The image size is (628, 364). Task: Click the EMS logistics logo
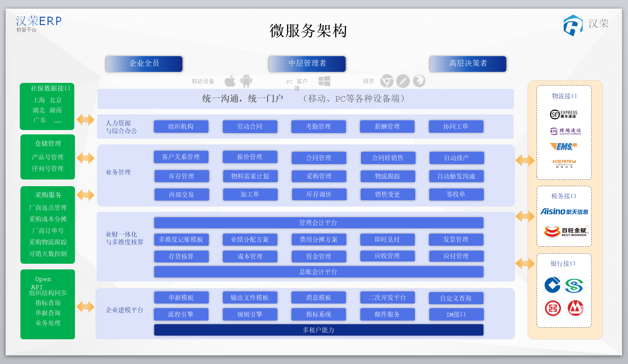coord(564,146)
